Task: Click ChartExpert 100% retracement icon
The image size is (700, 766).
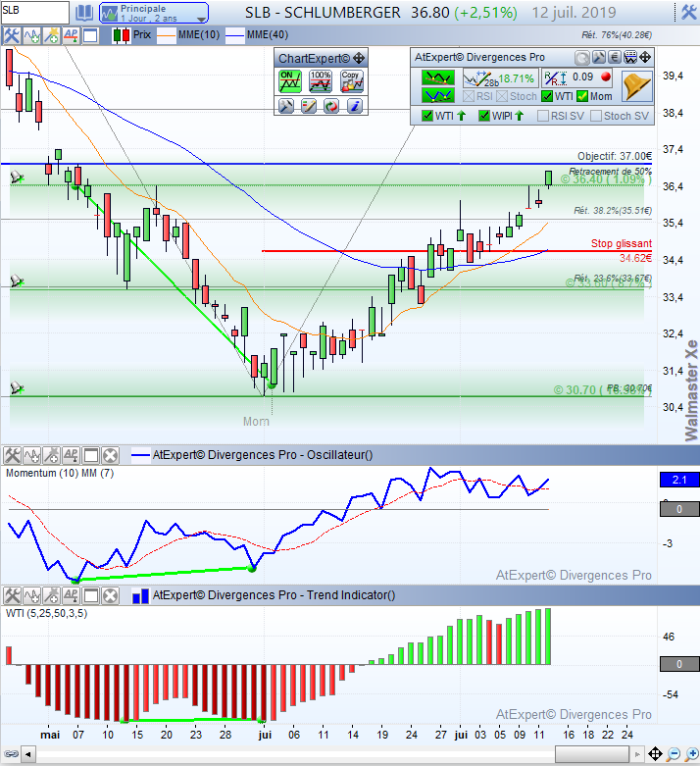Action: coord(321,81)
